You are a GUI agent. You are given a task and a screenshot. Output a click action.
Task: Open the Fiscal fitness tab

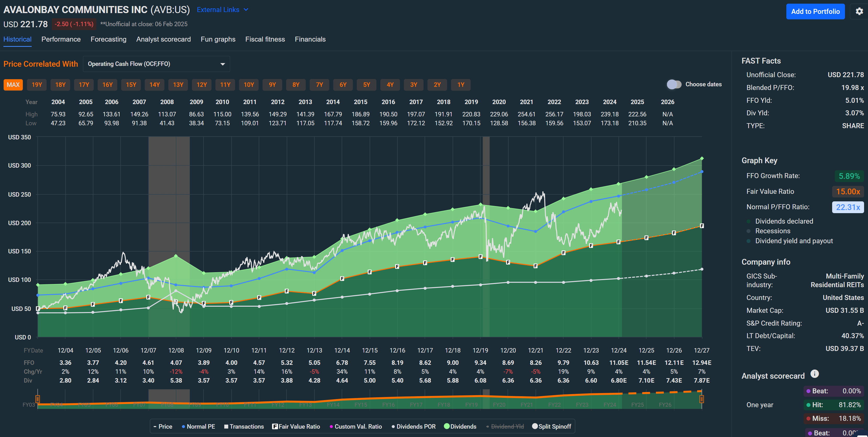pyautogui.click(x=265, y=39)
